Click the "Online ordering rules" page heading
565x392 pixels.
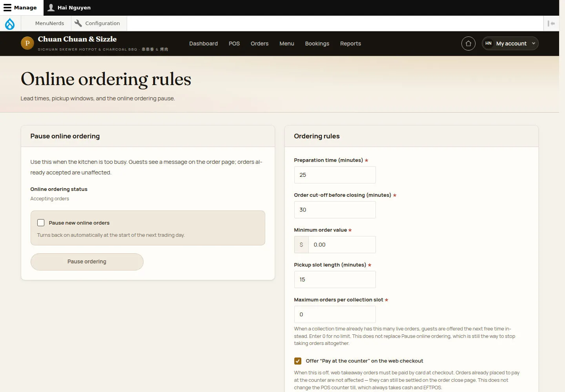106,80
